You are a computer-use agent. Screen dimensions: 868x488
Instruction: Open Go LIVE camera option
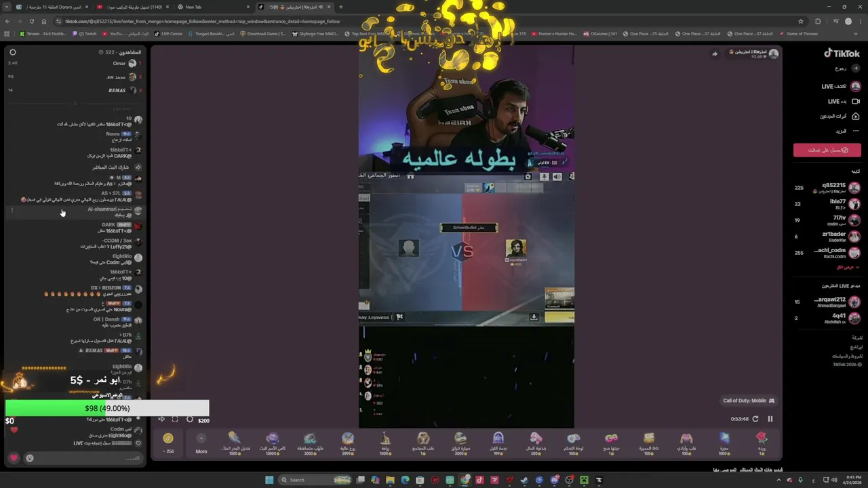pos(842,102)
